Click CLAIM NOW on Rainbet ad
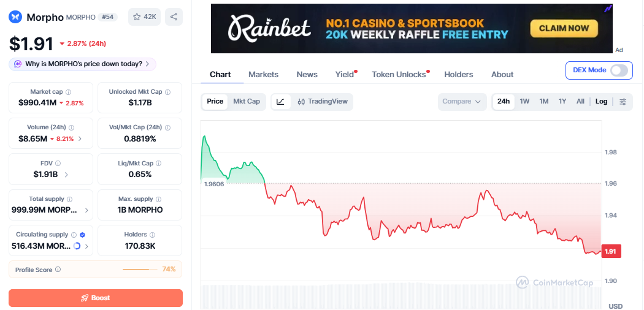644x310 pixels. coord(564,28)
